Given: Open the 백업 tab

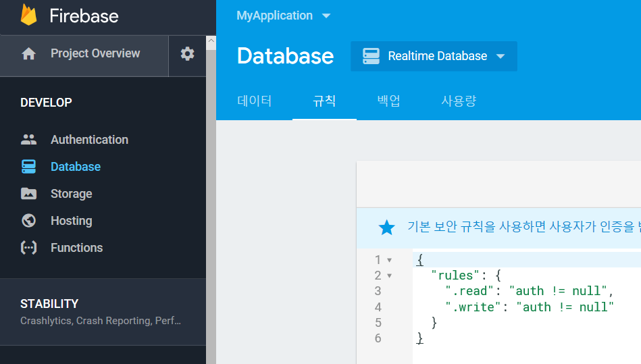Looking at the screenshot, I should pos(388,101).
